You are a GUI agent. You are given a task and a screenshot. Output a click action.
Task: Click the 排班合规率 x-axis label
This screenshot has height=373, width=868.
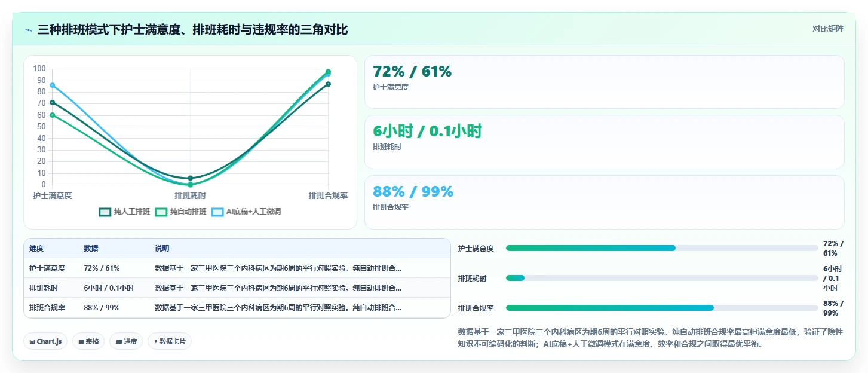click(x=328, y=195)
